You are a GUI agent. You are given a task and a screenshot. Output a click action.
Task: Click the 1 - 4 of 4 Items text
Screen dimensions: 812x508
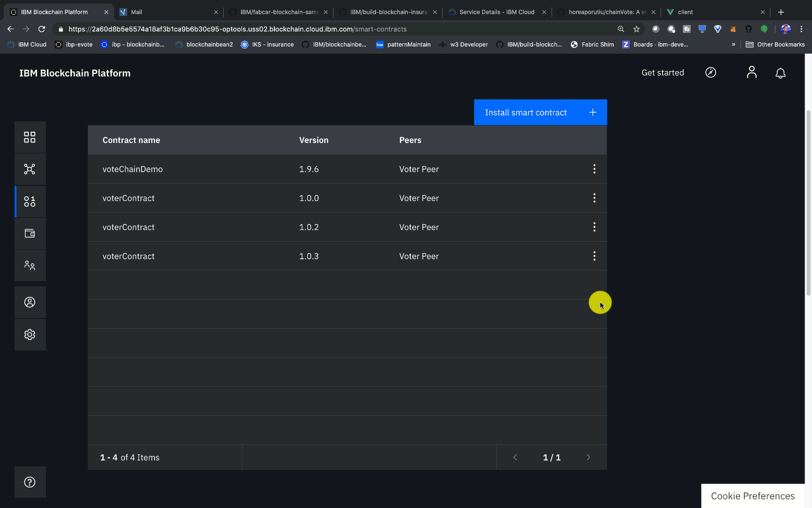[x=130, y=457]
